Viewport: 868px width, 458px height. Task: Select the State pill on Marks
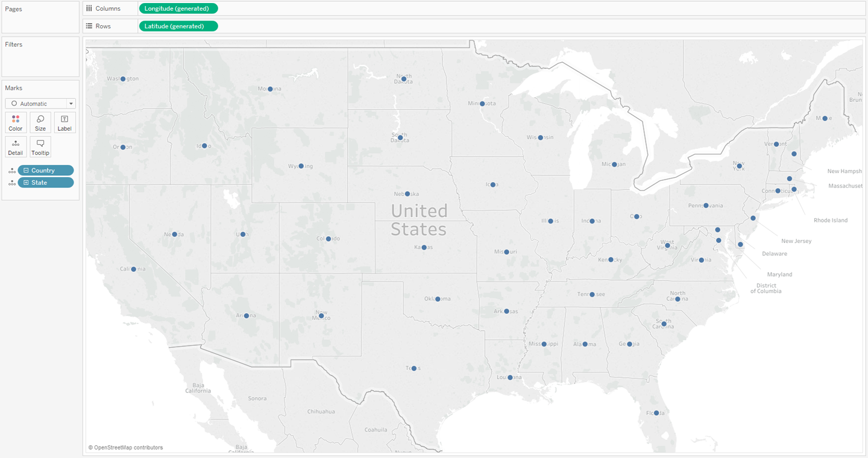(x=46, y=183)
